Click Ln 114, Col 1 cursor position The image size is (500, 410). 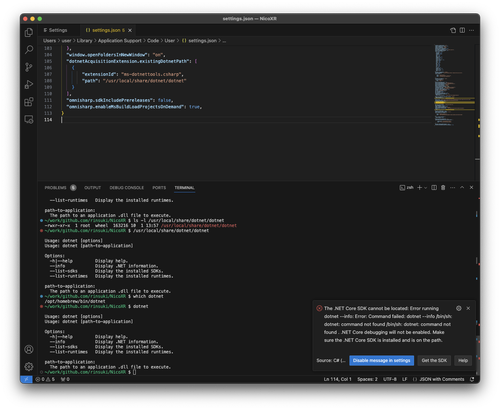click(337, 379)
